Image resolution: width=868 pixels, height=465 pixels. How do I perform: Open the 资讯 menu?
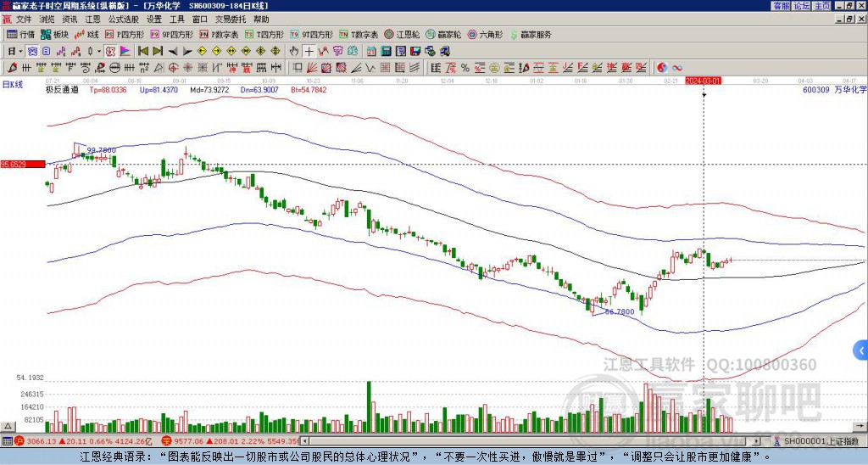point(70,20)
